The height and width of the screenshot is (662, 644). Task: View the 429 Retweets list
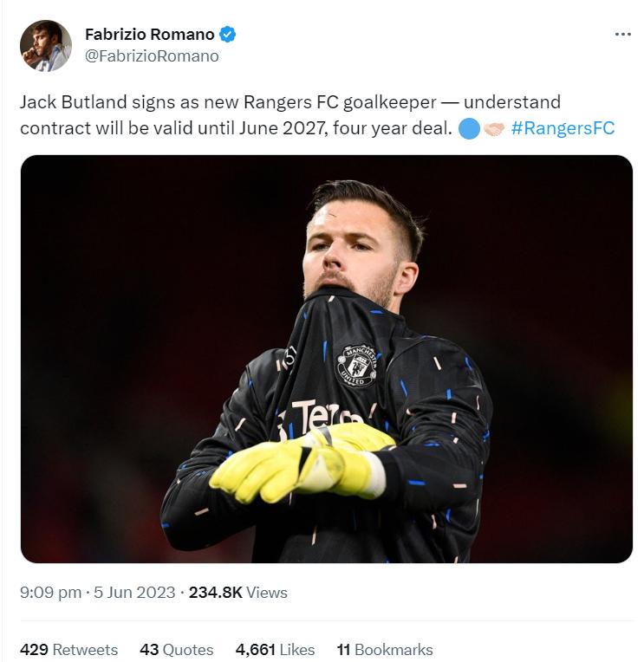coord(68,649)
